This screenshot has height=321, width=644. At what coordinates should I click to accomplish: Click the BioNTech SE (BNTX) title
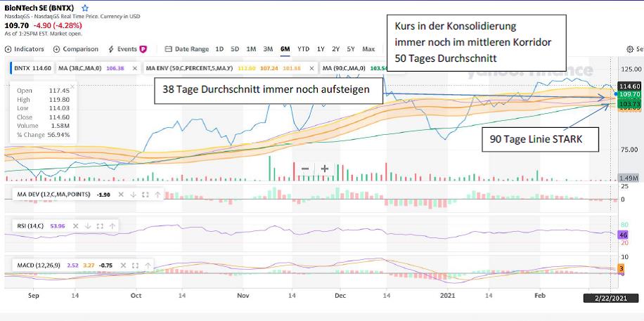[41, 8]
